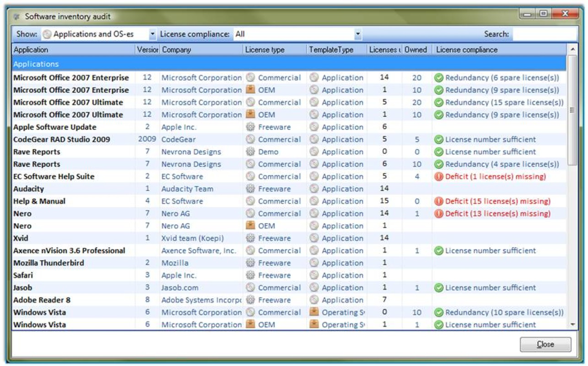Viewport: 588px width, 366px height.
Task: Click the company cell Xvid team (Koepi)
Action: click(193, 238)
